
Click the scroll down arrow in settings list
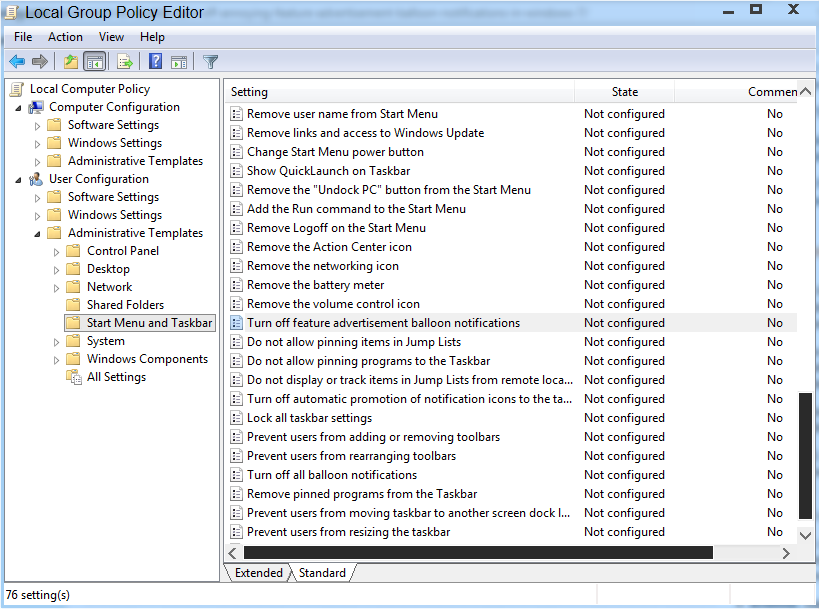tap(805, 535)
